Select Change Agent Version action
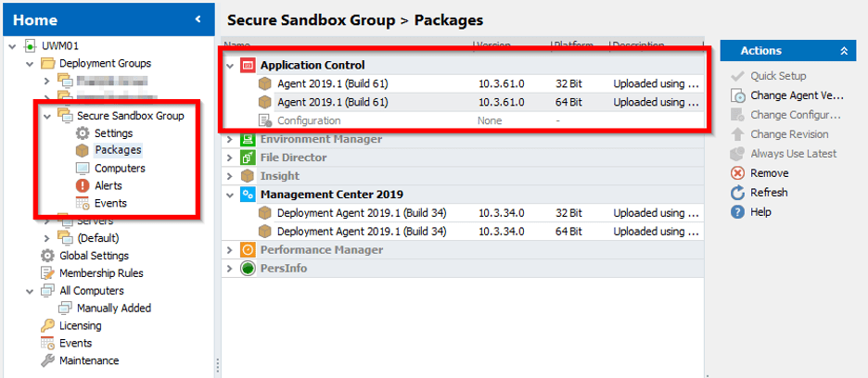The image size is (868, 378). tap(795, 95)
